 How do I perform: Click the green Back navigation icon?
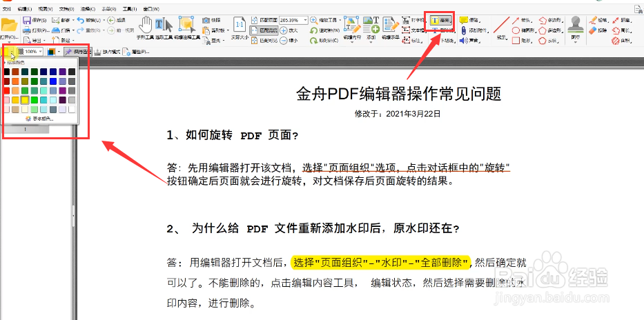(110, 20)
